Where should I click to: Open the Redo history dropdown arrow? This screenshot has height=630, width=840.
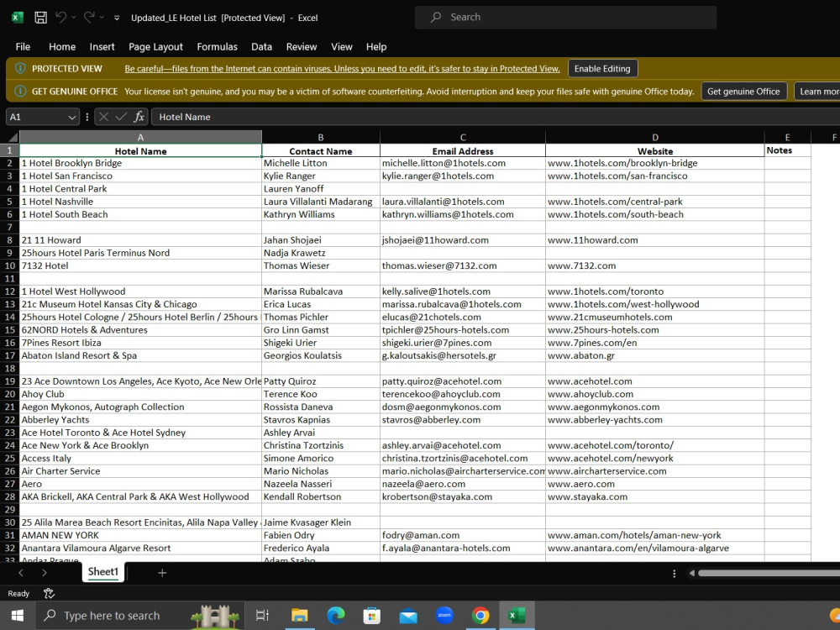pyautogui.click(x=102, y=18)
